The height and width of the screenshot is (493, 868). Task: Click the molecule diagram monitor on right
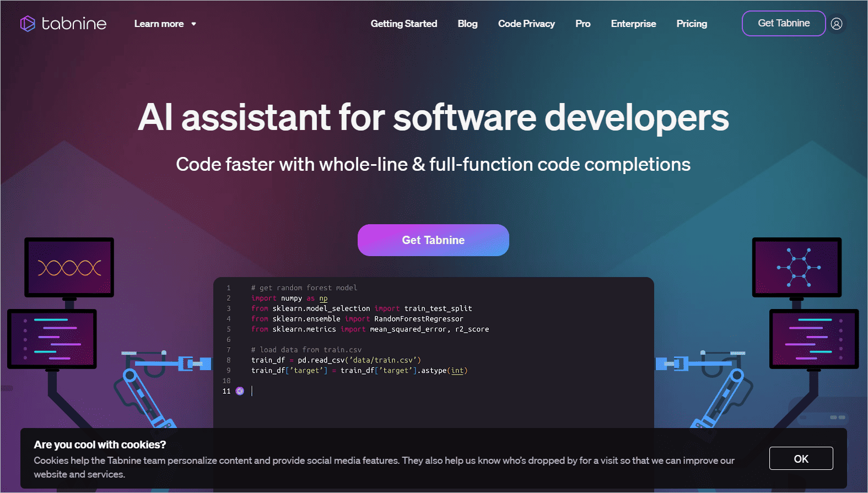[x=797, y=268]
